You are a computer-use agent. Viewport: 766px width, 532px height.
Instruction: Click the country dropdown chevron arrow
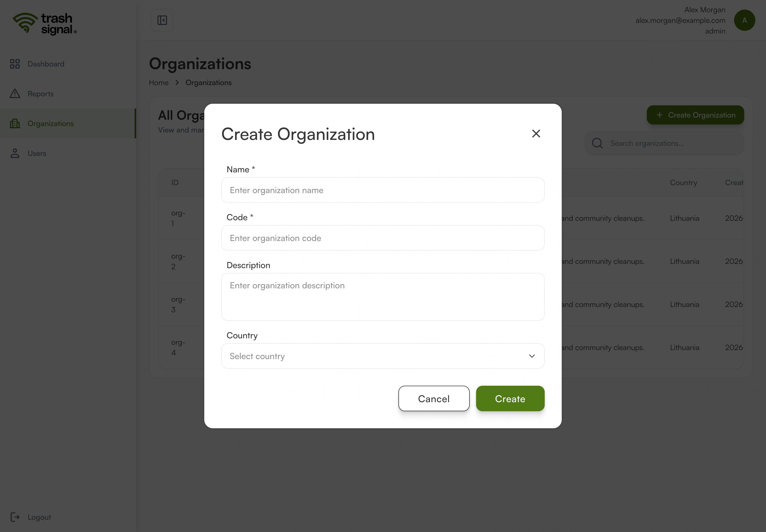[x=532, y=356]
